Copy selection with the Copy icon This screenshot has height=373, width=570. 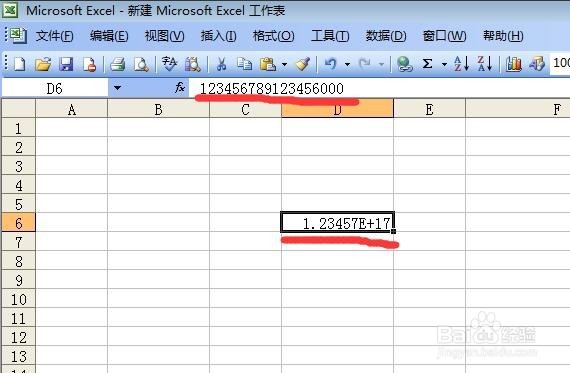tap(244, 64)
